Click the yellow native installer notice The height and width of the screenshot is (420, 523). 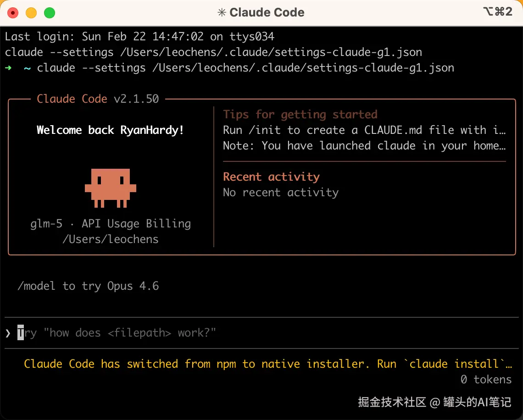[x=268, y=364]
